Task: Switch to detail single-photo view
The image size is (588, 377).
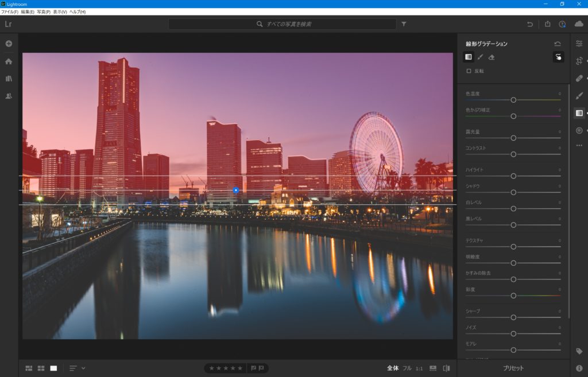Action: 53,368
